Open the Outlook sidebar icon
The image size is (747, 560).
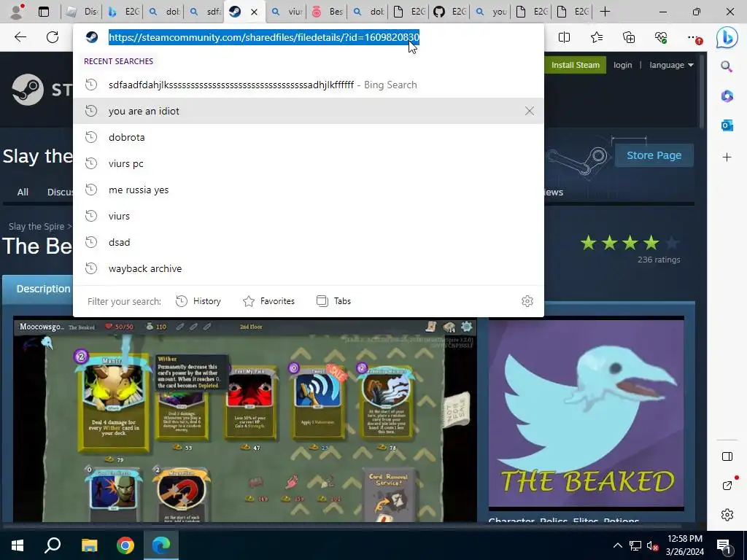coord(727,125)
